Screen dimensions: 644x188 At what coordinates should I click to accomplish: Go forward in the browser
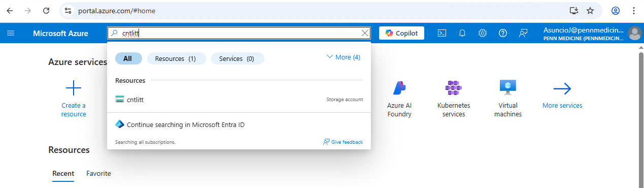pyautogui.click(x=28, y=10)
